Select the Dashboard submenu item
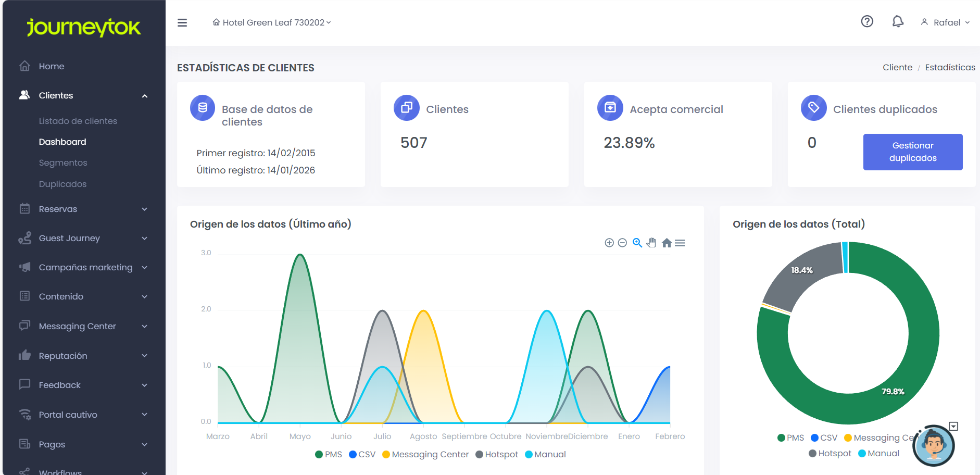 point(62,142)
